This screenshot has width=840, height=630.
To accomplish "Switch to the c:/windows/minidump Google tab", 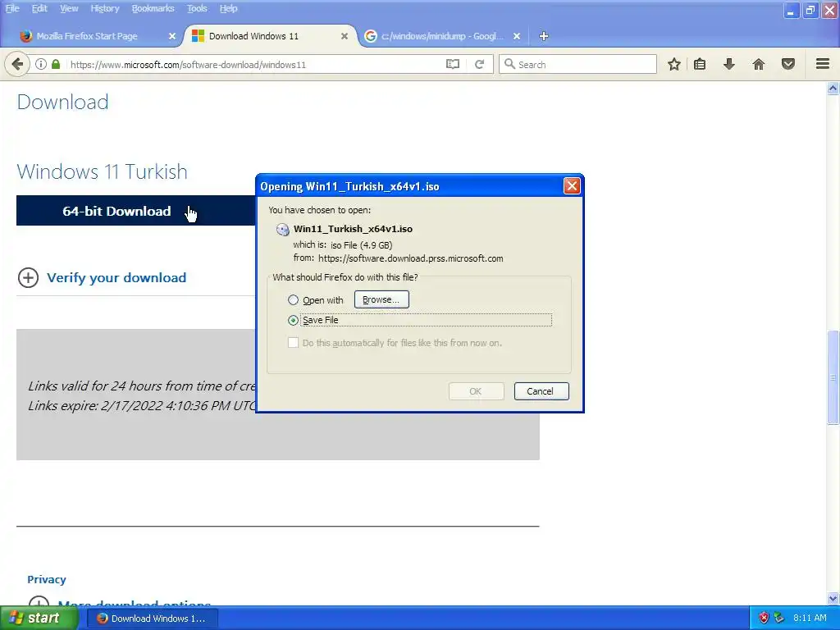I will (443, 36).
